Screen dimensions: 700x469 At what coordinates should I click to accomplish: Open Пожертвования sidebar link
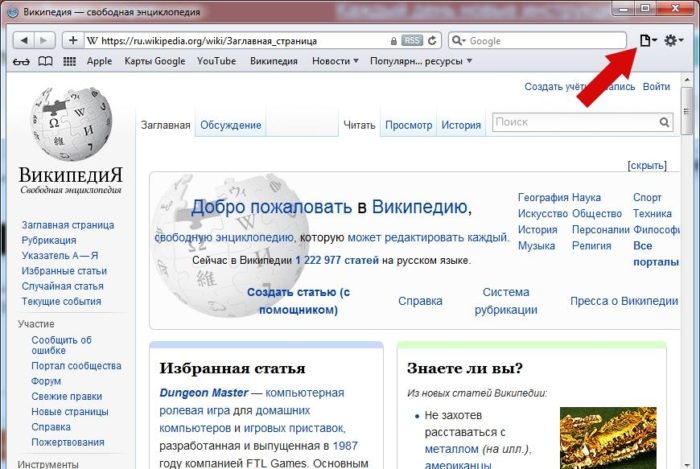pos(68,442)
